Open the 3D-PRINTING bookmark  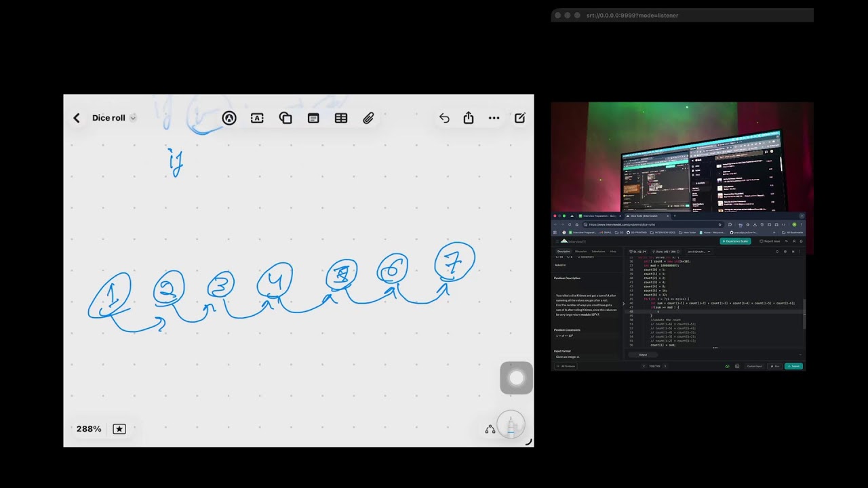637,232
